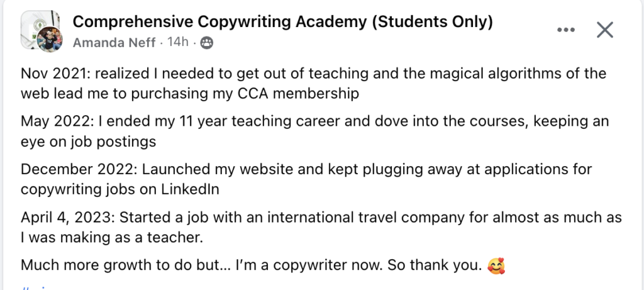
Task: Click the 14h post timestamp
Action: 178,42
